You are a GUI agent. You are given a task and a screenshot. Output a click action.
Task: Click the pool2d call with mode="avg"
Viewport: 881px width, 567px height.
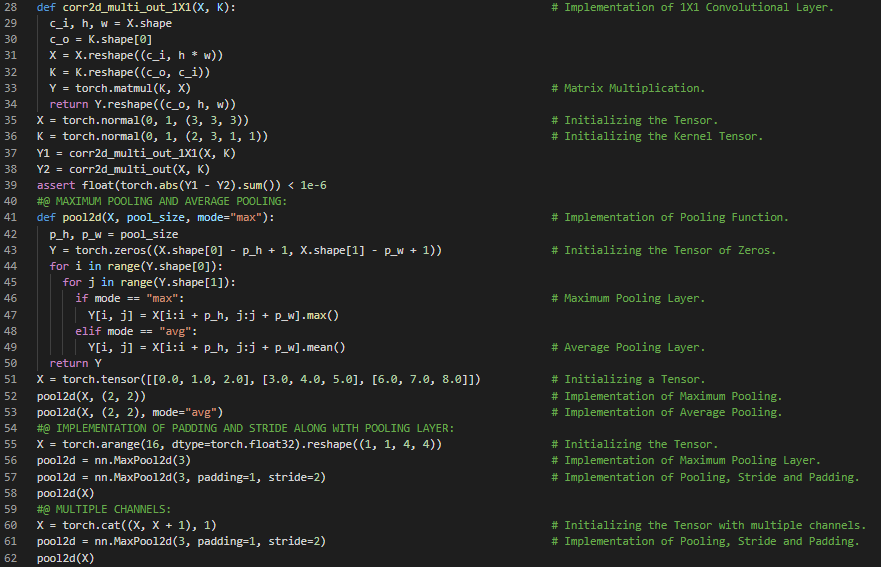130,412
